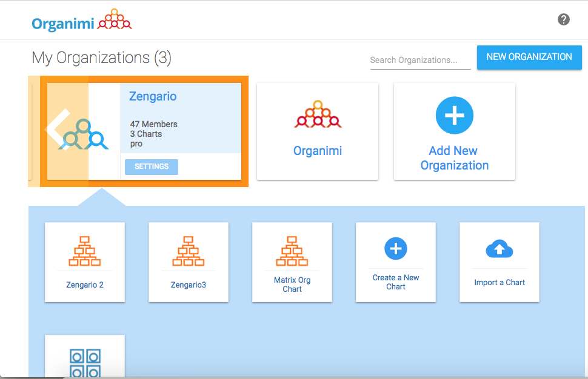Viewport: 588px width, 379px height.
Task: Click the Create a New Chart plus icon
Action: pyautogui.click(x=396, y=248)
